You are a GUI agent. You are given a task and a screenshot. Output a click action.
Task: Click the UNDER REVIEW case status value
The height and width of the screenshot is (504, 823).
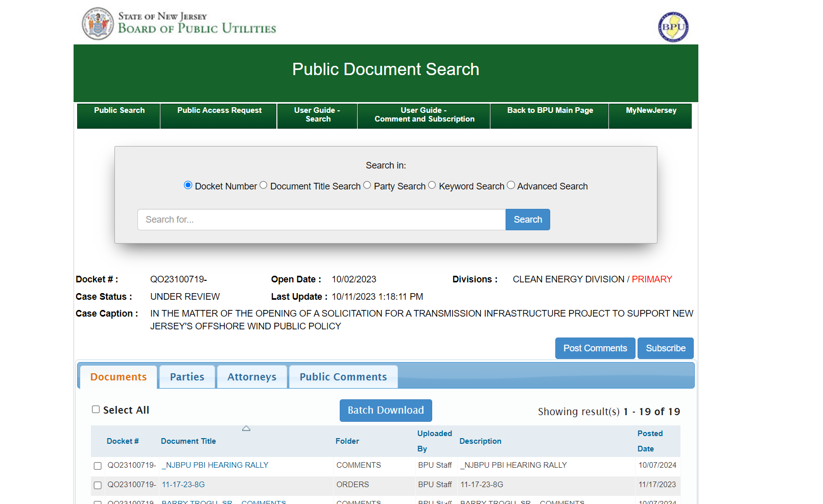tap(185, 297)
